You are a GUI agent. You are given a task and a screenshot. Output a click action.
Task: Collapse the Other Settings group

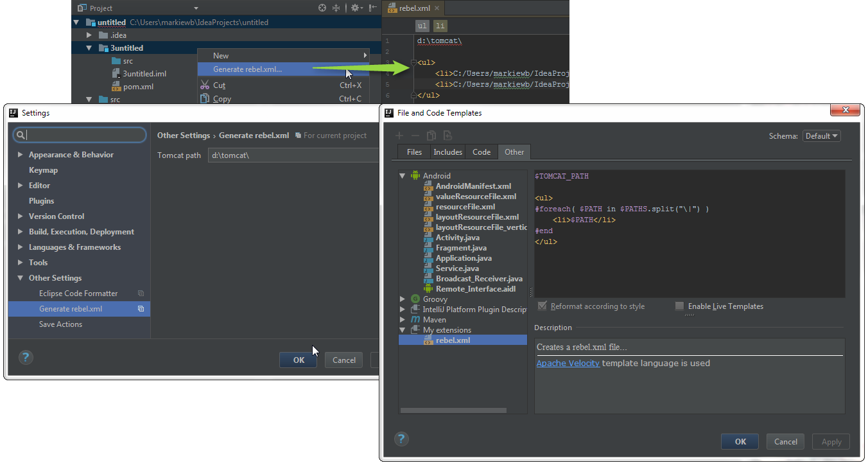tap(21, 277)
